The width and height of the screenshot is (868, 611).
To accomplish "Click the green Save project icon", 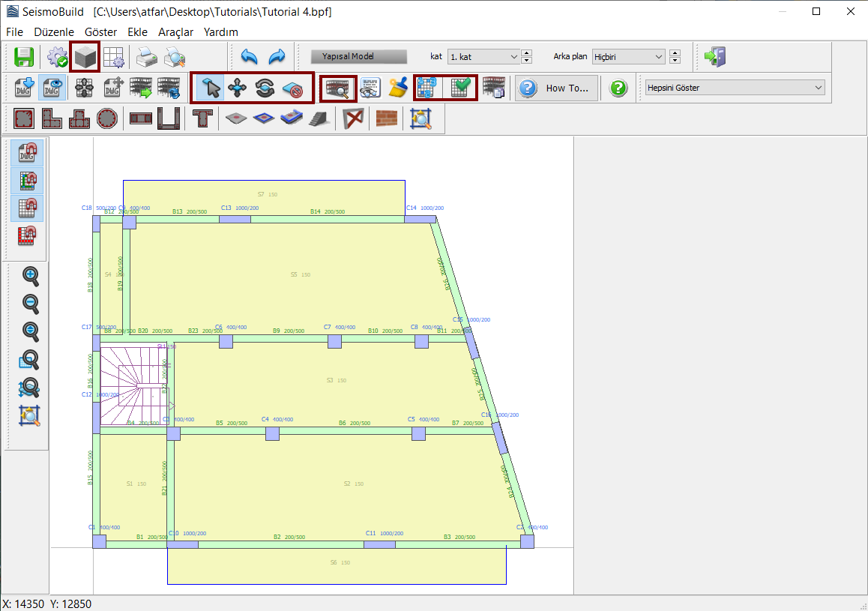I will 24,57.
